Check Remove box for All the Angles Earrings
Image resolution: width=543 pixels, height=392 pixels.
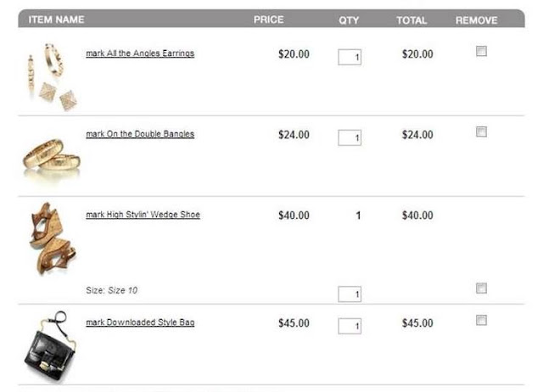(481, 51)
